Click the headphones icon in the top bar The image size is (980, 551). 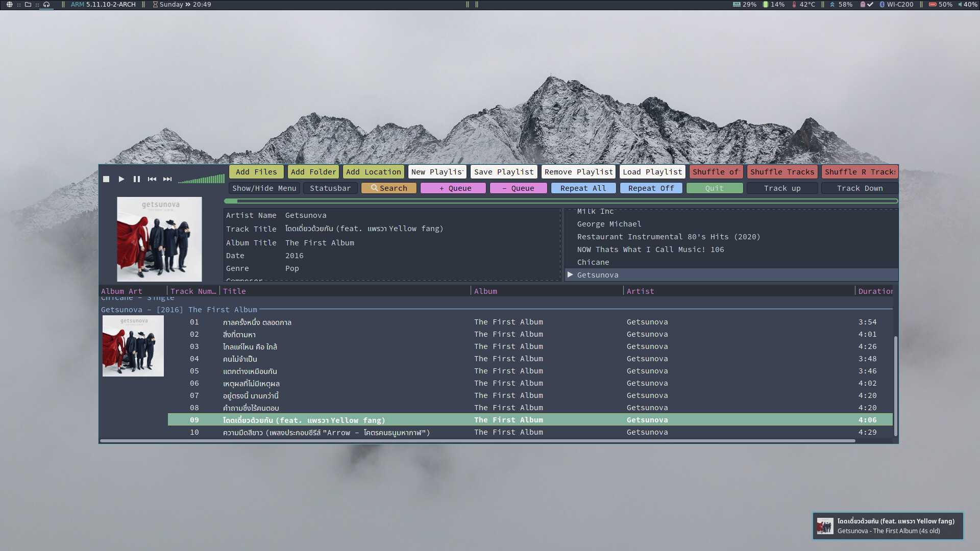pyautogui.click(x=46, y=5)
